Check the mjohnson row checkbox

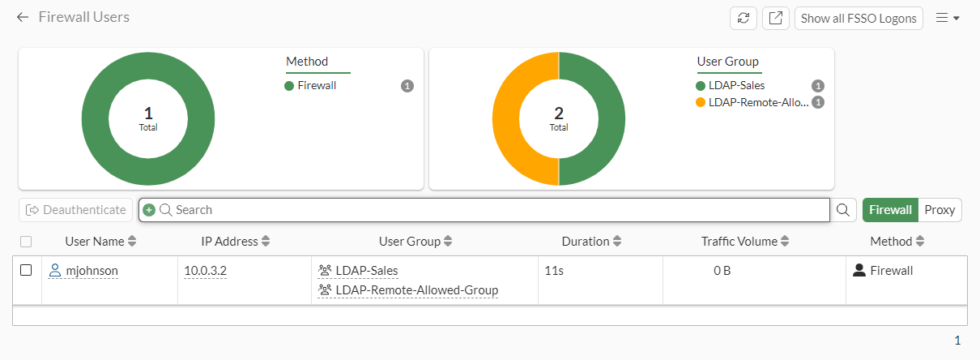coord(26,271)
